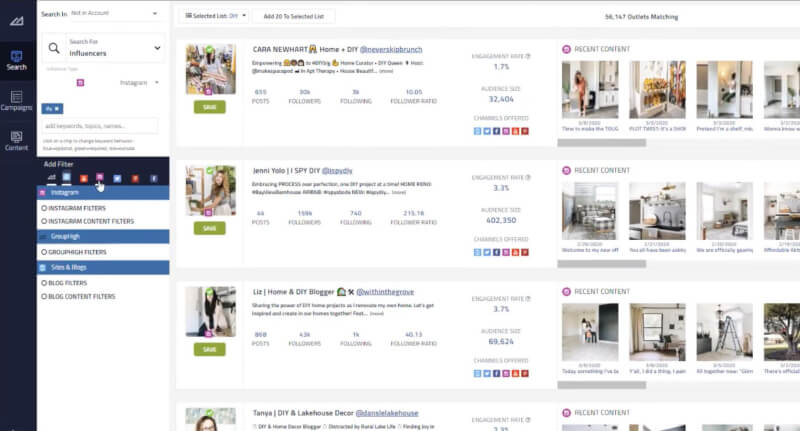Image resolution: width=800 pixels, height=431 pixels.
Task: Select the Instagram filter icon in Add Filter
Action: (100, 177)
